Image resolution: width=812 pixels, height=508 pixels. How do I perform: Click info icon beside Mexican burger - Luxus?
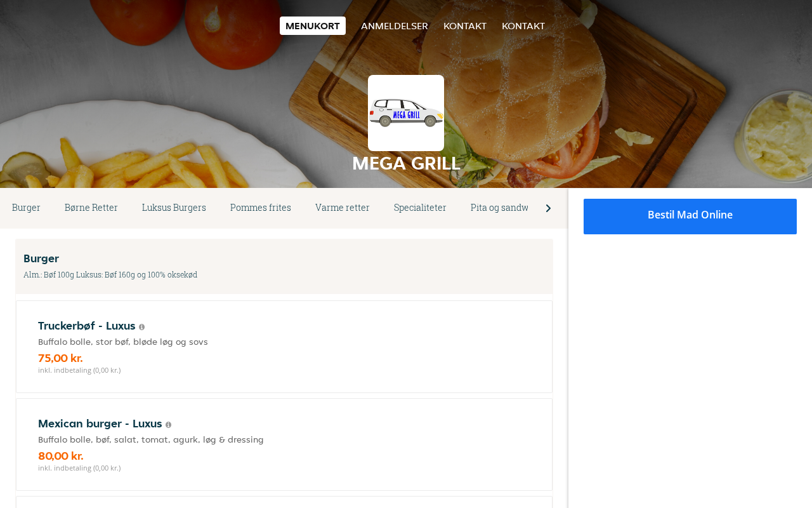tap(168, 425)
